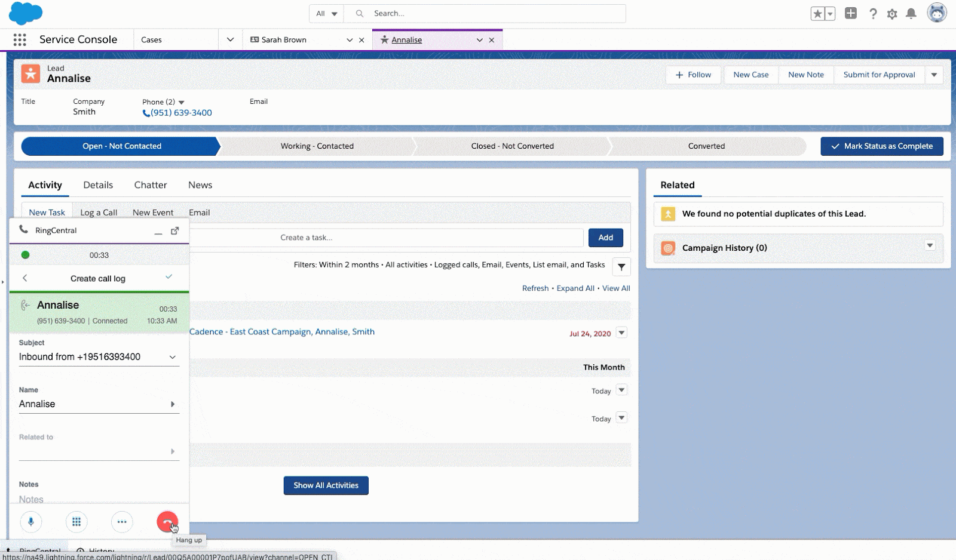Hang up the RingCentral call
The image size is (956, 560).
click(167, 522)
